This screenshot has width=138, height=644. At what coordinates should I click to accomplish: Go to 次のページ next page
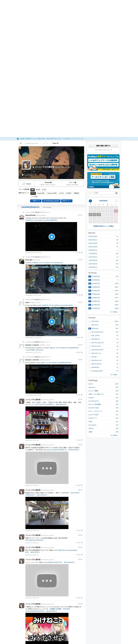point(67,201)
